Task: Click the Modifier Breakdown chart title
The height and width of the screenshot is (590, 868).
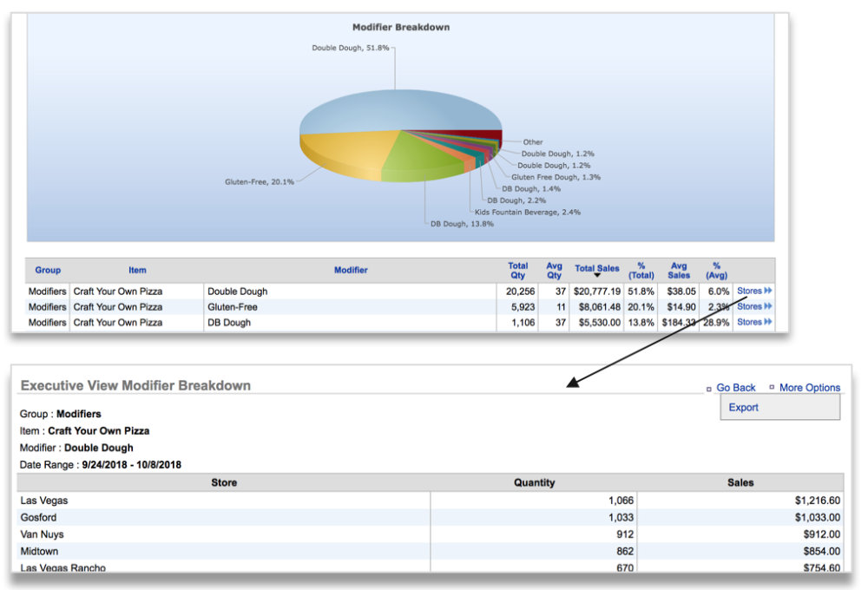Action: [x=401, y=27]
